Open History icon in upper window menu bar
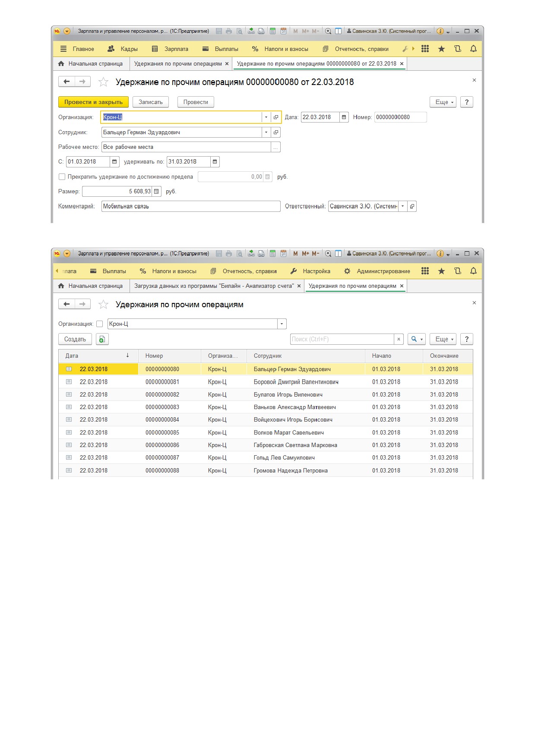The height and width of the screenshot is (756, 535). click(x=458, y=49)
